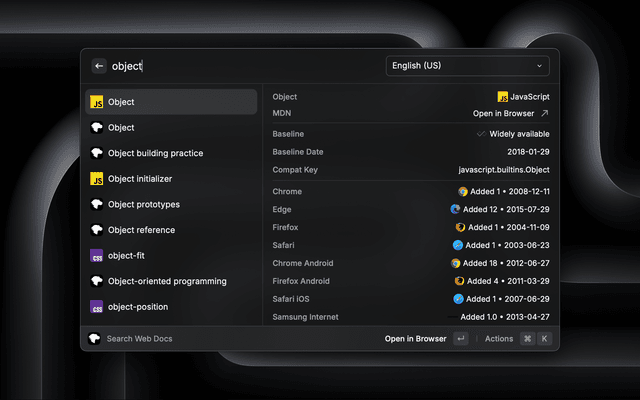Click the JS icon beside Object initializer
This screenshot has width=640, height=400.
tap(97, 179)
